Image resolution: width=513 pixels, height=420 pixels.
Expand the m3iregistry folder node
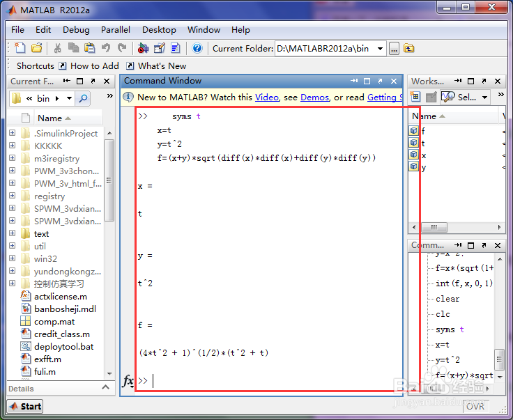pyautogui.click(x=12, y=158)
